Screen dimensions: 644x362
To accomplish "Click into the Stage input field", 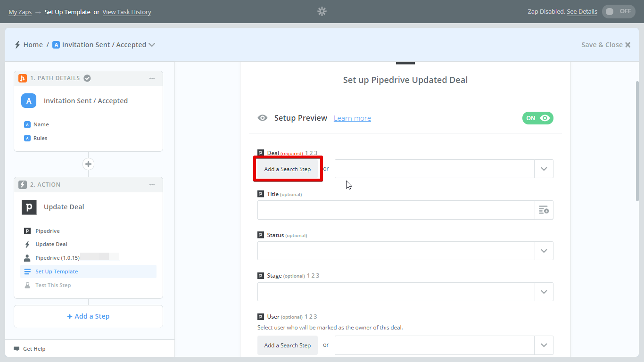I will click(x=396, y=292).
